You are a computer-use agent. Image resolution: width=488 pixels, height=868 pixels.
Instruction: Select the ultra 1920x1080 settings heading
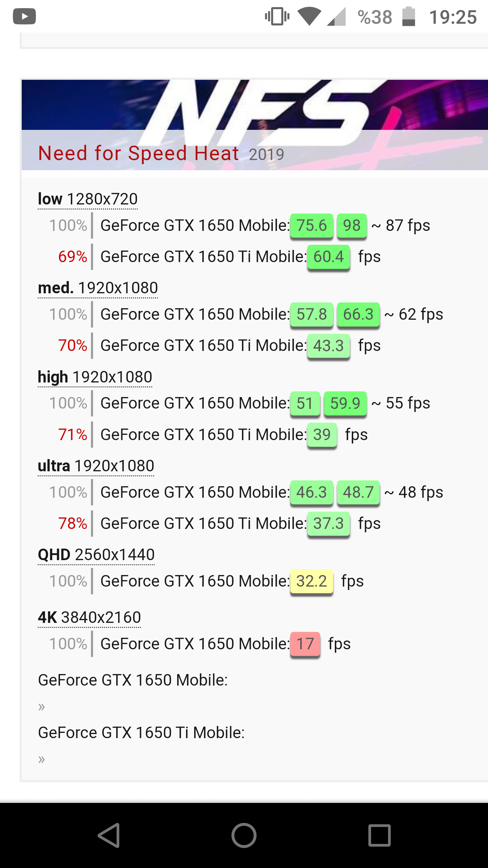click(x=96, y=466)
